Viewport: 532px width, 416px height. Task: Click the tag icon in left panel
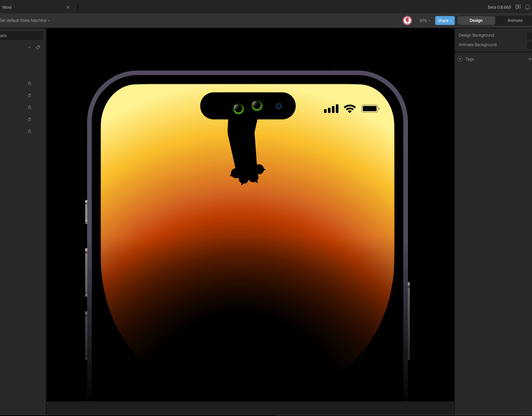pyautogui.click(x=38, y=47)
